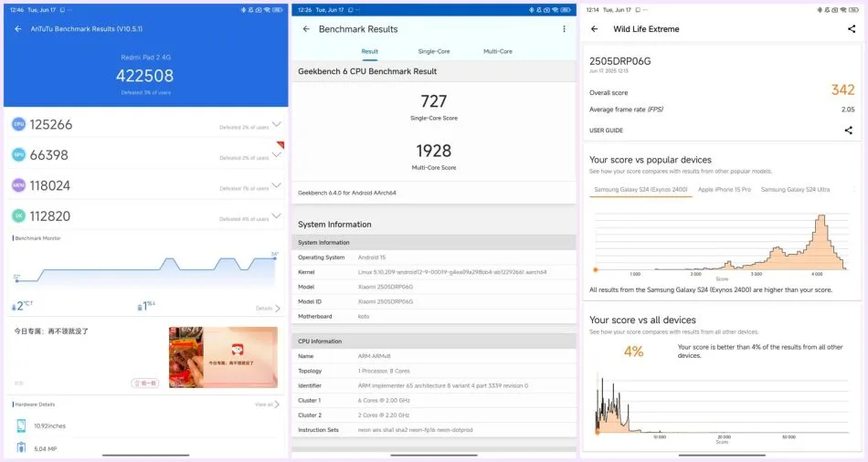Tap the Kernel version row value

pos(452,272)
